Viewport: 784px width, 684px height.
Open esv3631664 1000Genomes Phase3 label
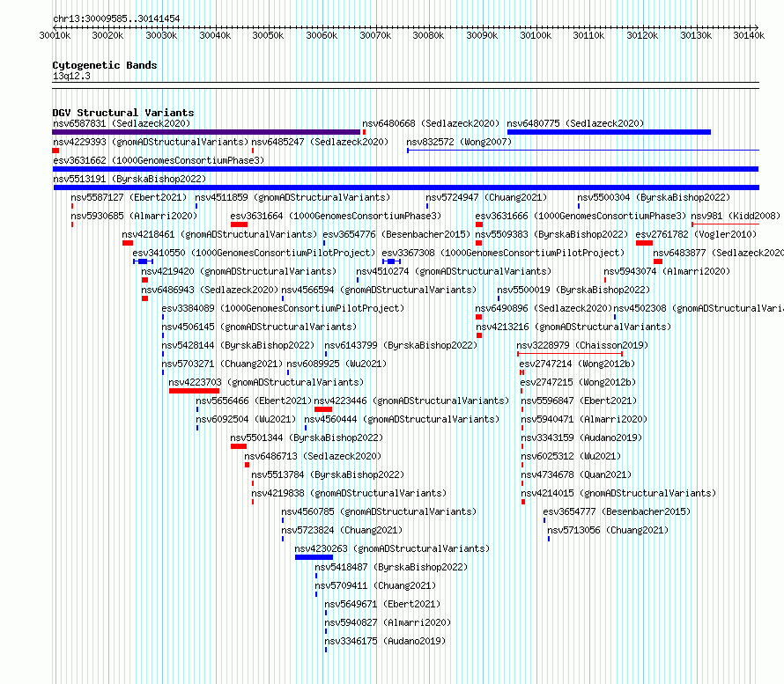point(336,216)
